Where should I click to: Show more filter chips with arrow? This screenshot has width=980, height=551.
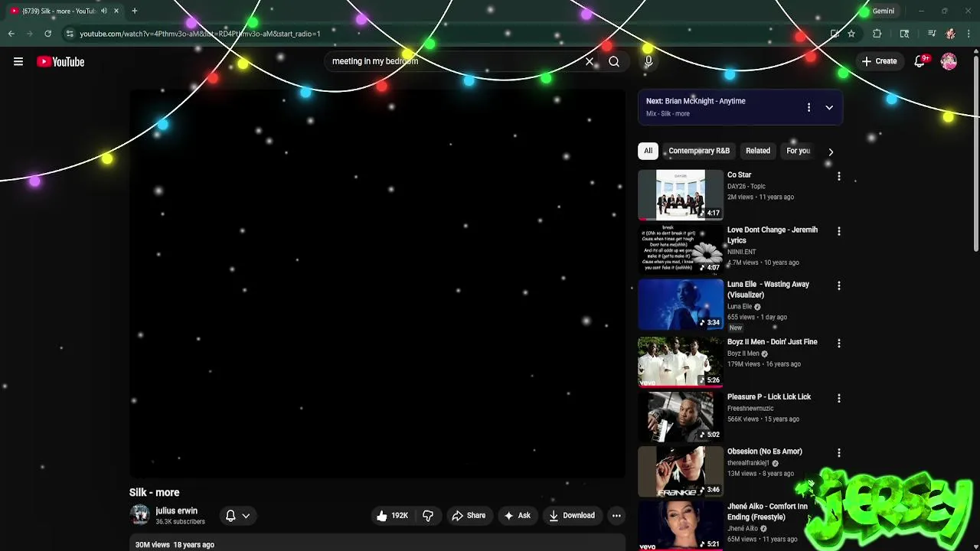(x=831, y=152)
